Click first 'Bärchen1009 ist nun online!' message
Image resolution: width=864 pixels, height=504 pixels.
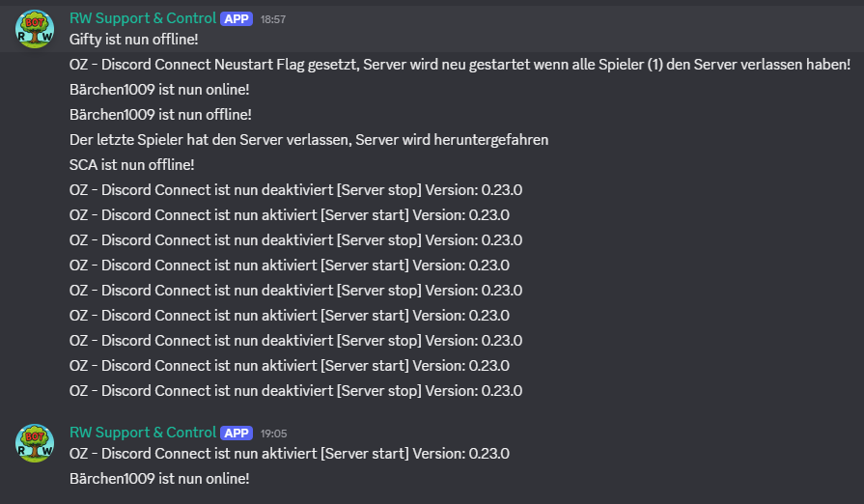click(159, 90)
